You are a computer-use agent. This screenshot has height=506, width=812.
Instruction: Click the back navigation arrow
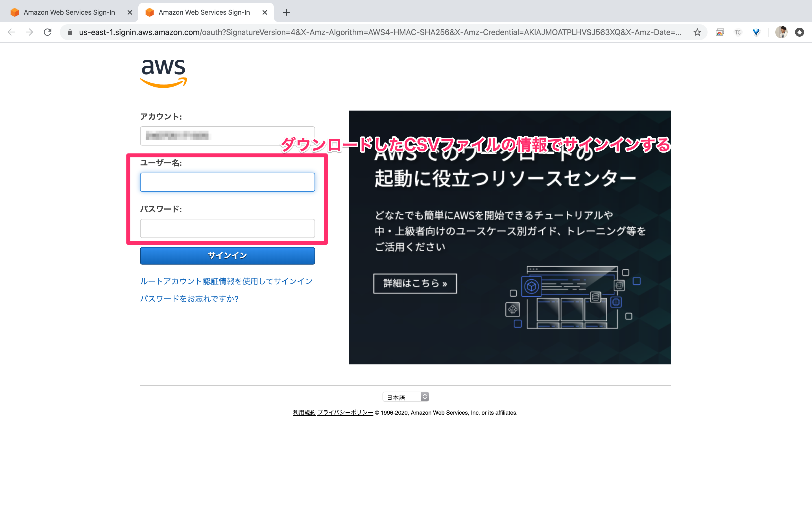pos(11,32)
